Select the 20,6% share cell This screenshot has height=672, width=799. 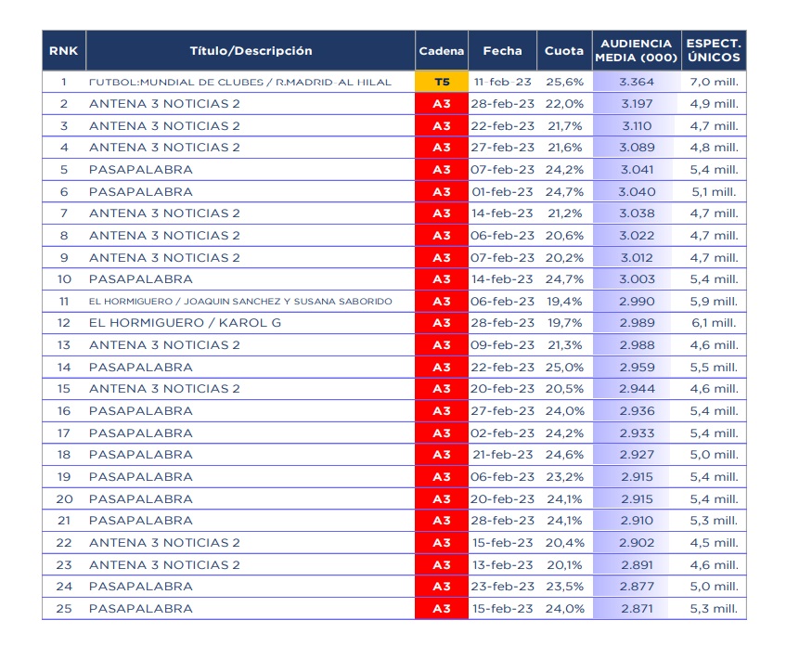coord(564,236)
